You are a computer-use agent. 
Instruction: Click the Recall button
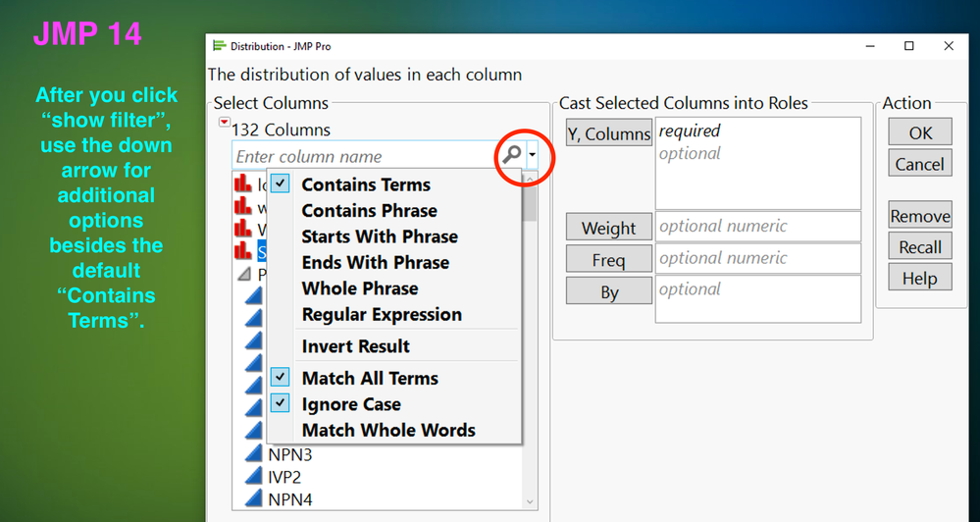pos(919,247)
